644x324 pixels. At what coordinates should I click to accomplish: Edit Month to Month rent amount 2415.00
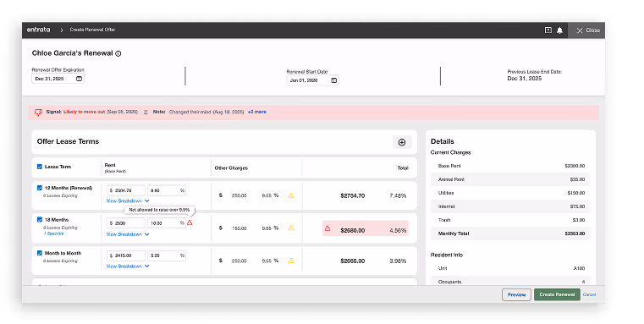[126, 255]
